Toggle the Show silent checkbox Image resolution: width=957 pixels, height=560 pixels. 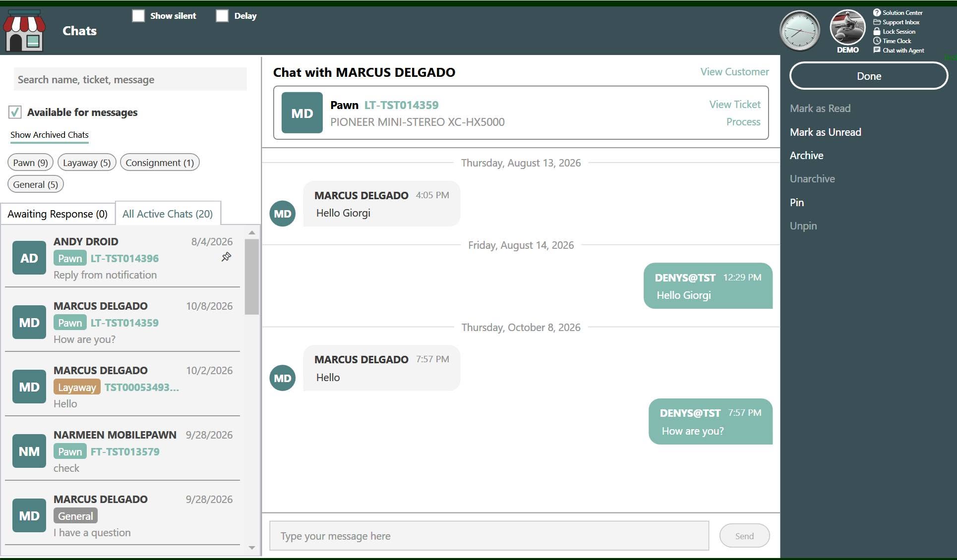(x=138, y=16)
